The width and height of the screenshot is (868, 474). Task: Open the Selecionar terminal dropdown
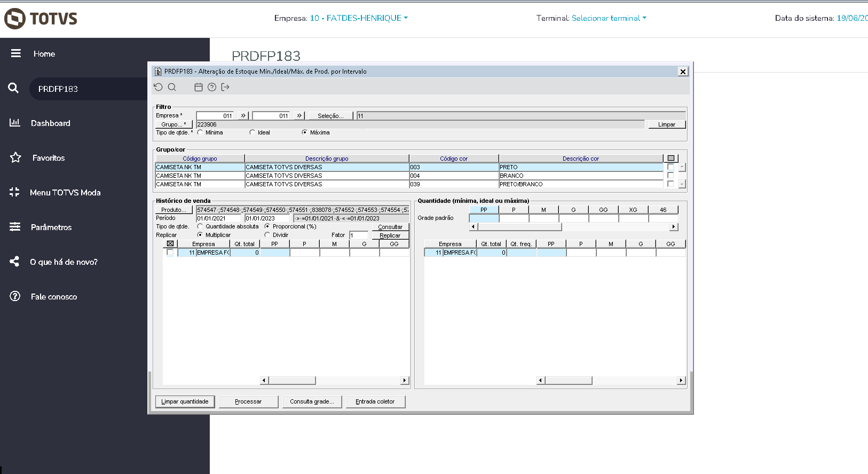tap(609, 18)
